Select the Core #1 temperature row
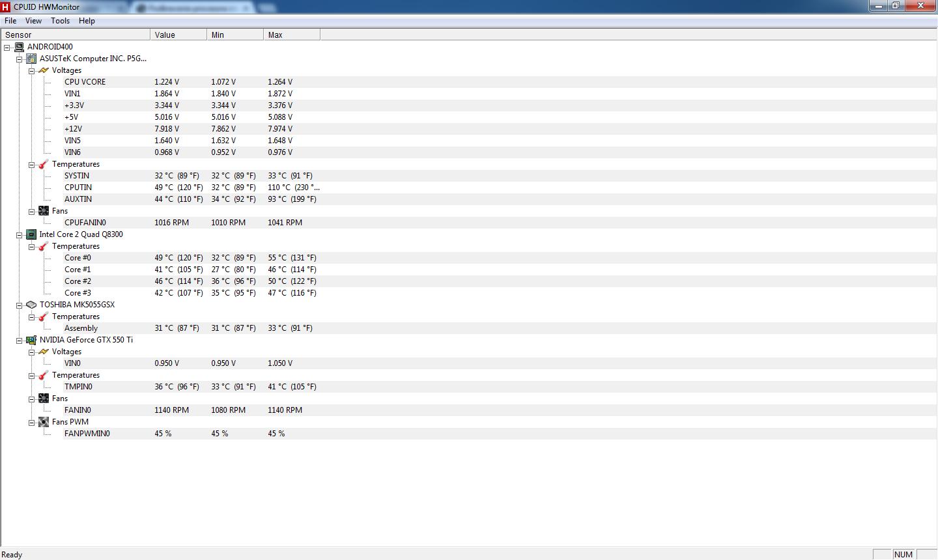This screenshot has width=938, height=560. (x=500, y=270)
